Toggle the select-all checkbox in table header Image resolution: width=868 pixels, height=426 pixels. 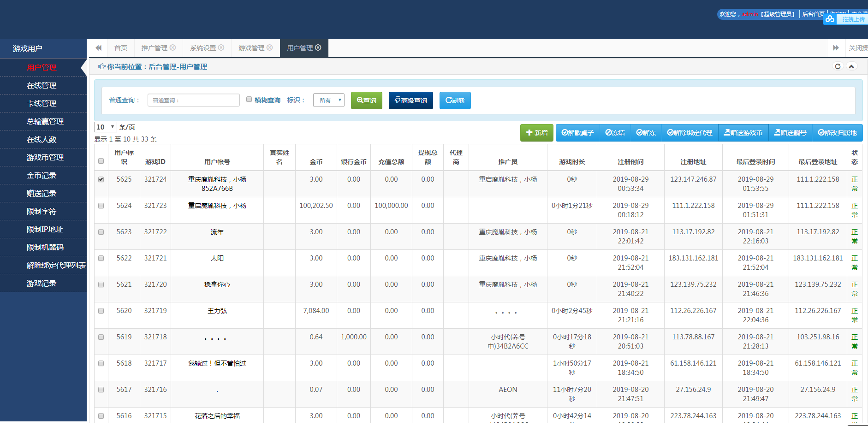tap(101, 161)
